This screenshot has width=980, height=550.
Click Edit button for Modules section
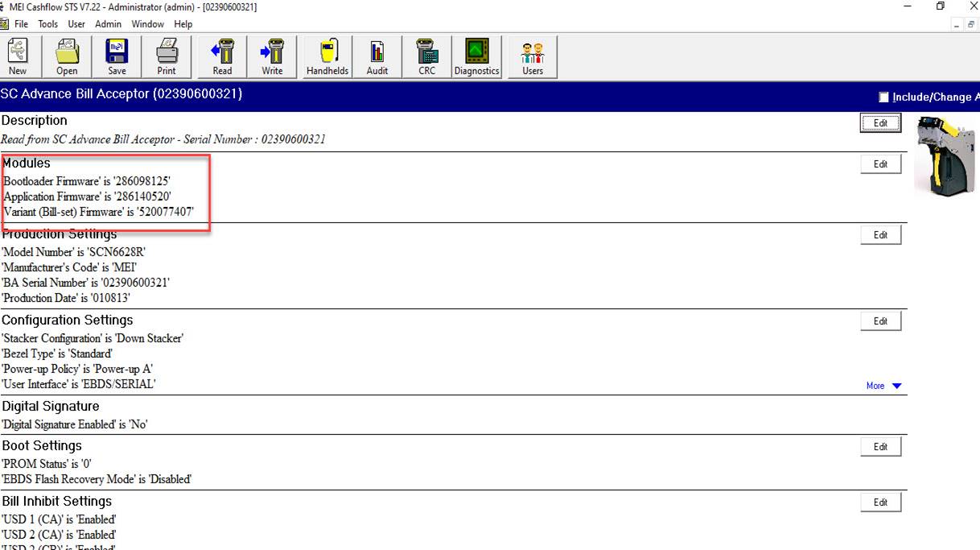[880, 164]
